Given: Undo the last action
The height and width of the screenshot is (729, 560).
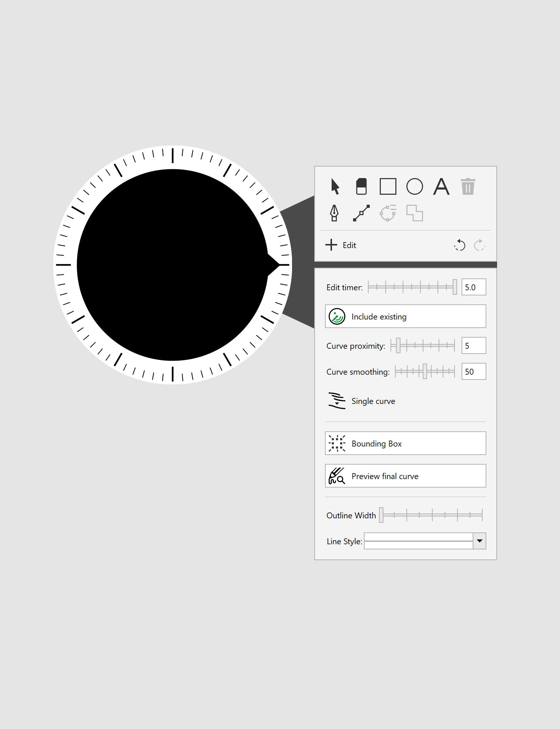Looking at the screenshot, I should 460,245.
